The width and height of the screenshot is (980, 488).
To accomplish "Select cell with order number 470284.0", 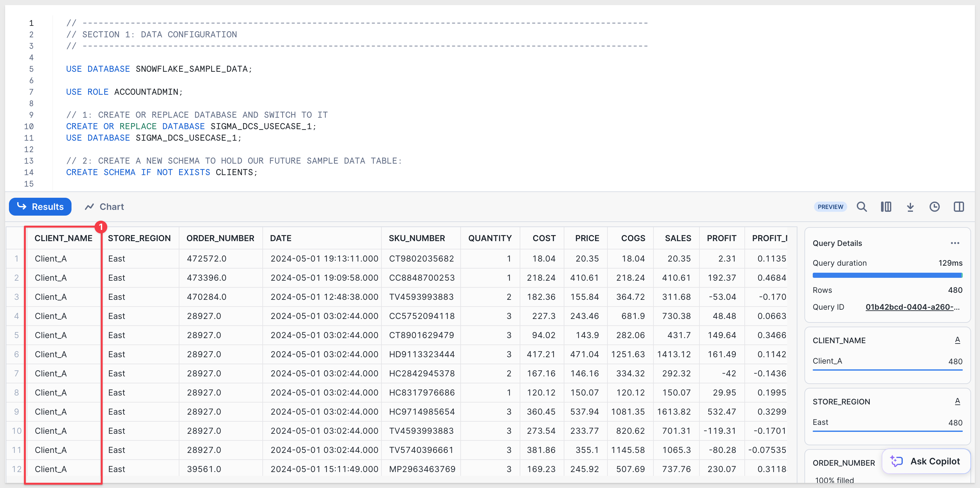I will pos(220,297).
